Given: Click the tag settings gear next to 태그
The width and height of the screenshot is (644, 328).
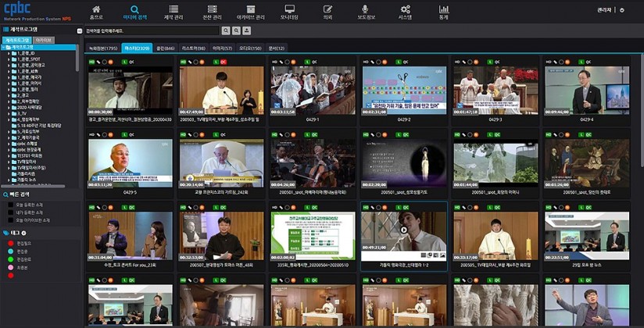Looking at the screenshot, I should (x=24, y=233).
